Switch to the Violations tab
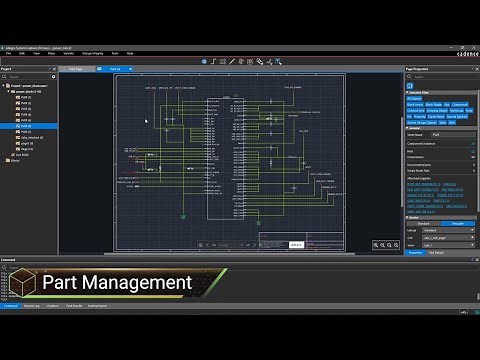 pyautogui.click(x=53, y=306)
